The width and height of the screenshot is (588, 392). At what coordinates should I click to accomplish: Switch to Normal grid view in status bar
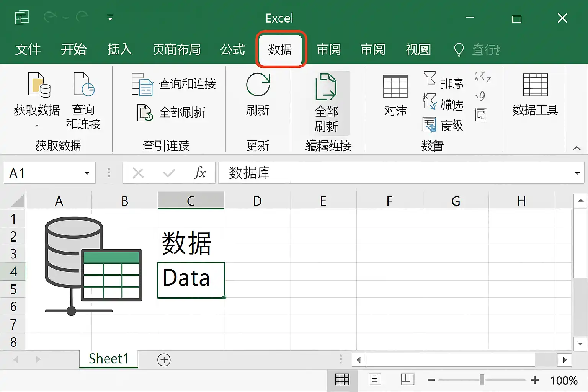point(342,379)
